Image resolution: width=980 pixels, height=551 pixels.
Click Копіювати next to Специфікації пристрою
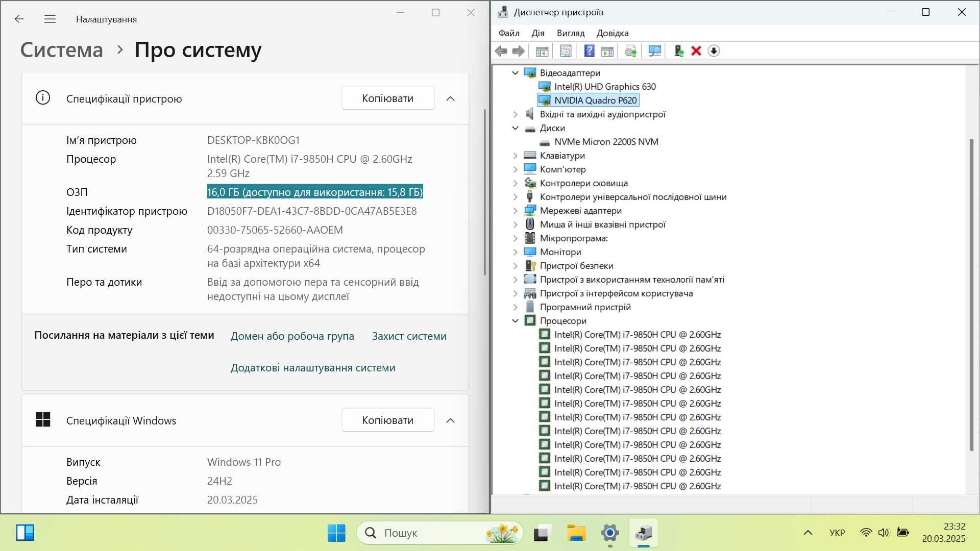[388, 98]
